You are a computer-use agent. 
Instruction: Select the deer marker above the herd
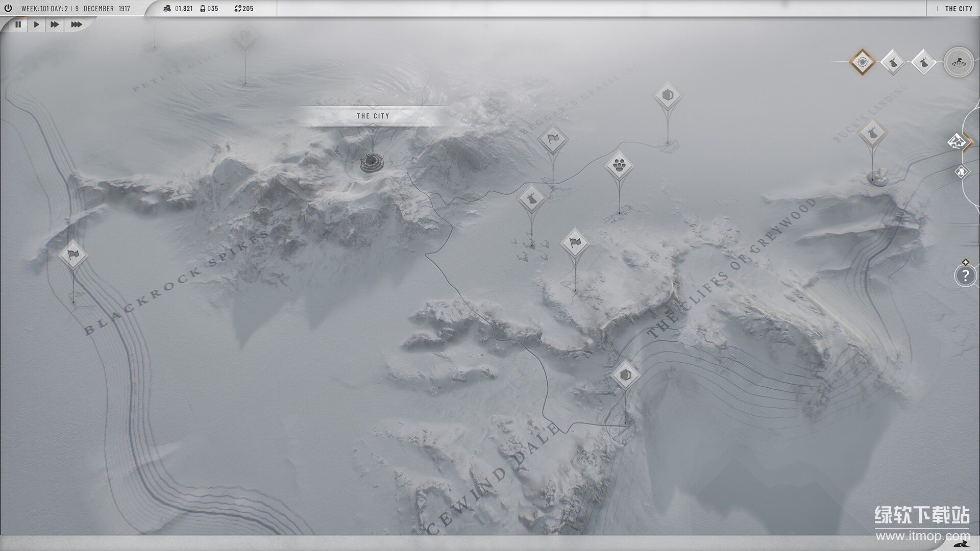click(x=531, y=198)
